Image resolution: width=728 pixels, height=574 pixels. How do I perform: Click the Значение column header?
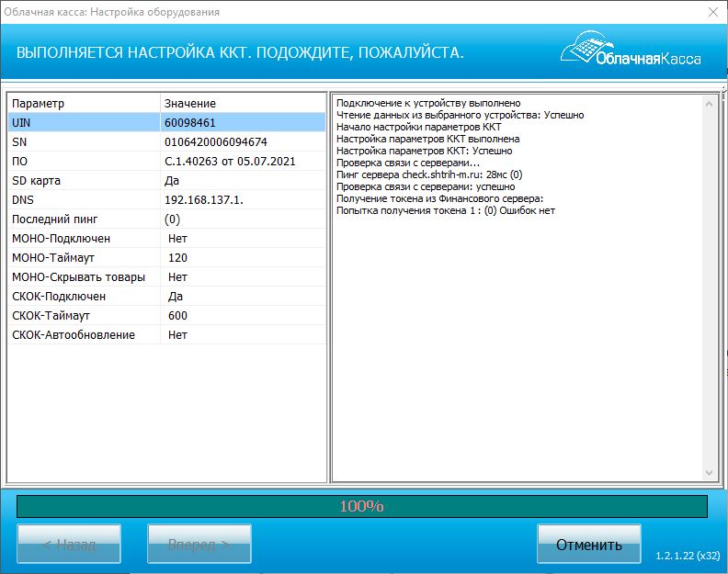click(x=243, y=103)
